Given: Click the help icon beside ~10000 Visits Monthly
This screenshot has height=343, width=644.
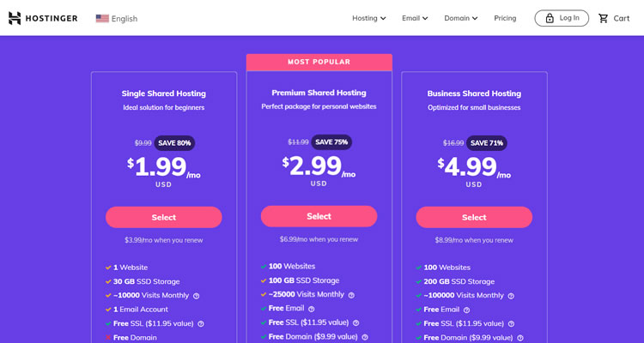Looking at the screenshot, I should pos(197,296).
